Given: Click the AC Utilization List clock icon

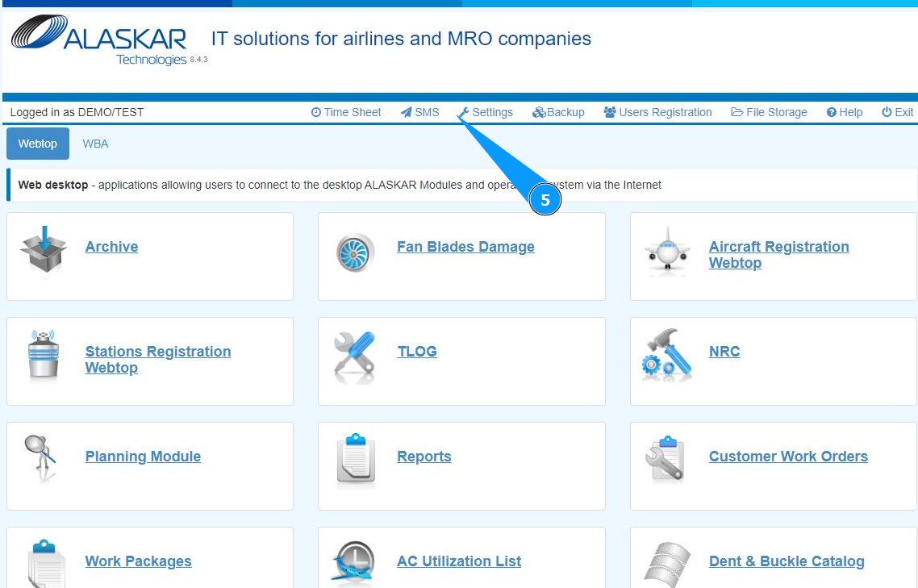Looking at the screenshot, I should [353, 563].
